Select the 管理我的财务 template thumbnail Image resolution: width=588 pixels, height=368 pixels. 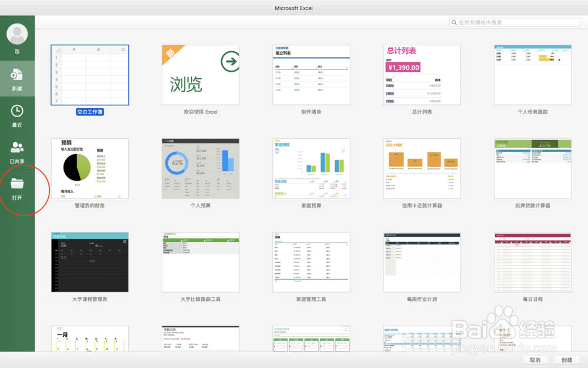pyautogui.click(x=90, y=168)
